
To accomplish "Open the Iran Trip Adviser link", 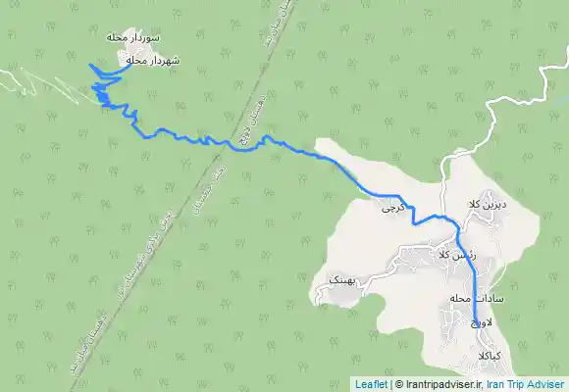I will [x=526, y=384].
